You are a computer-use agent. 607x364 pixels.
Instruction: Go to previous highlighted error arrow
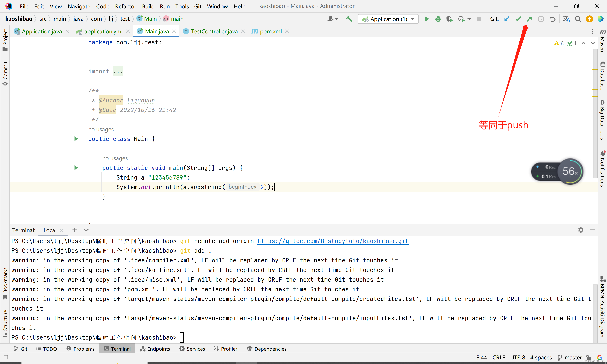point(583,43)
